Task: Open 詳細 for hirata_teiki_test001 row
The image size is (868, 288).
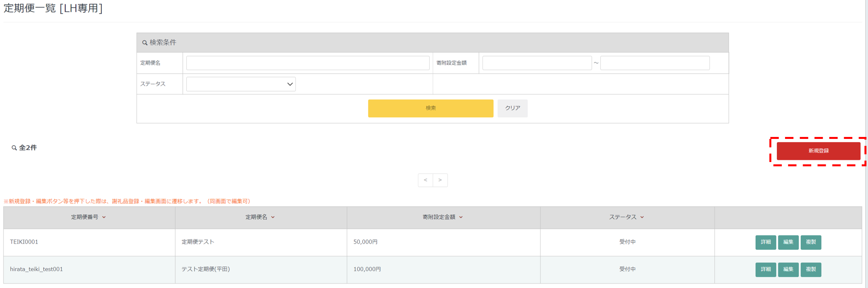Action: coord(765,270)
